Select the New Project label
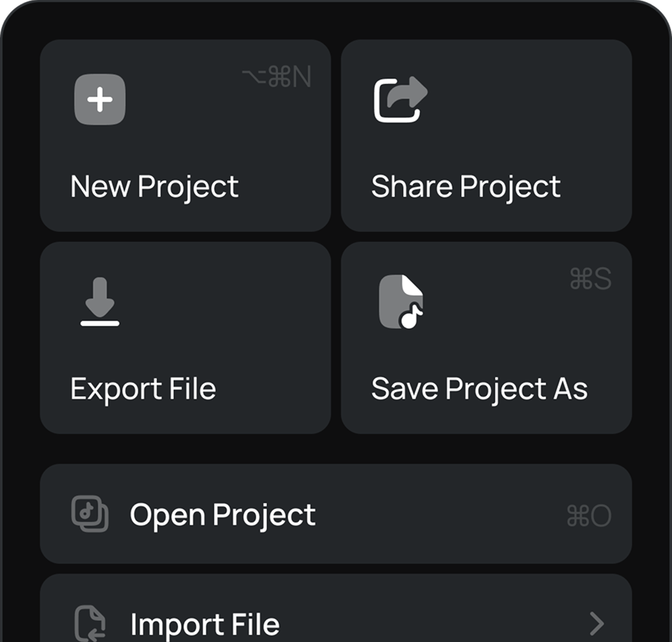 click(x=155, y=187)
